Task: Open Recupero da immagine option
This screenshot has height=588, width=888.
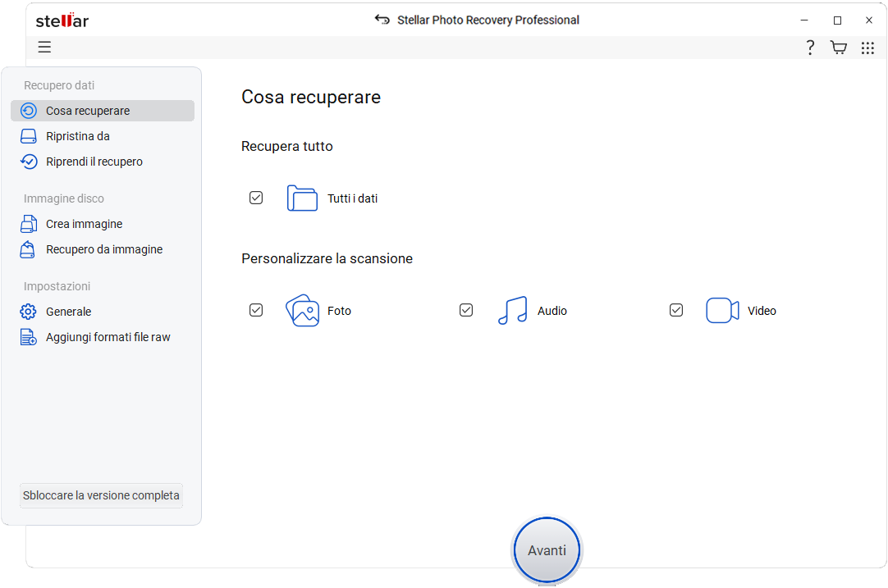Action: [x=103, y=249]
